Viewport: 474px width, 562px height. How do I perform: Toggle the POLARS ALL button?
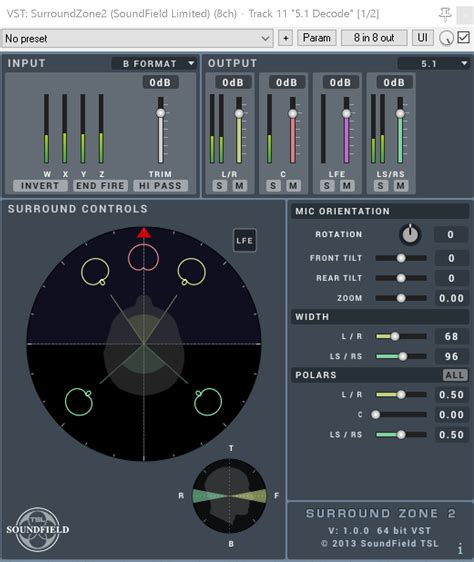(x=455, y=375)
